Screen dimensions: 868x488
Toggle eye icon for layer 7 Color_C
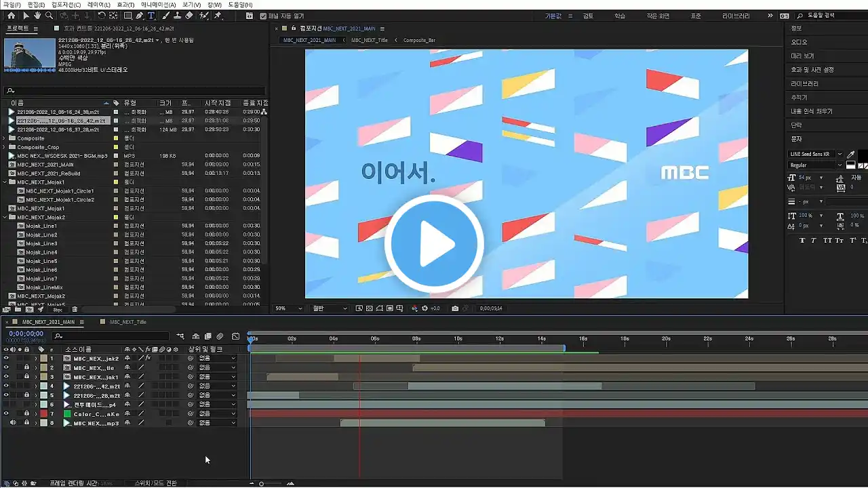6,413
